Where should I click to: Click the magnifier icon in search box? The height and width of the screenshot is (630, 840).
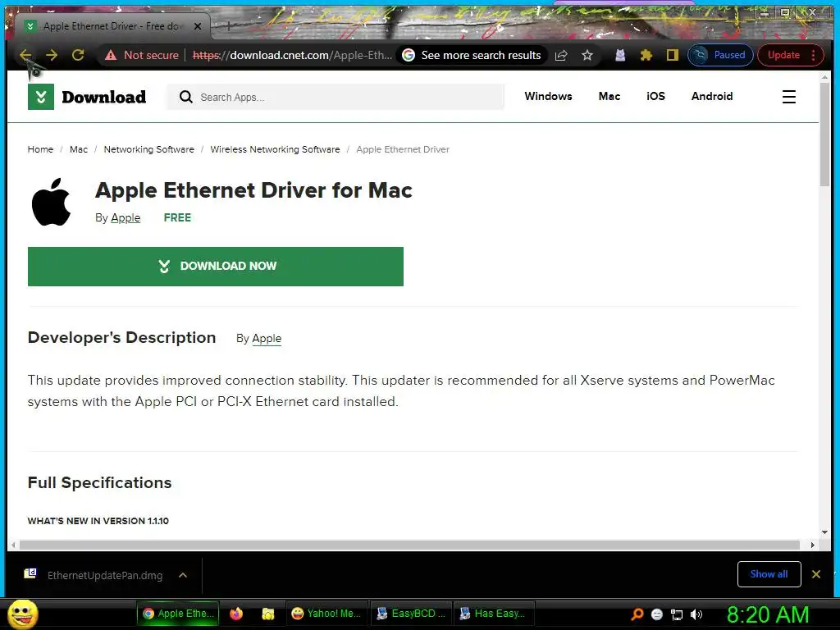click(x=186, y=97)
